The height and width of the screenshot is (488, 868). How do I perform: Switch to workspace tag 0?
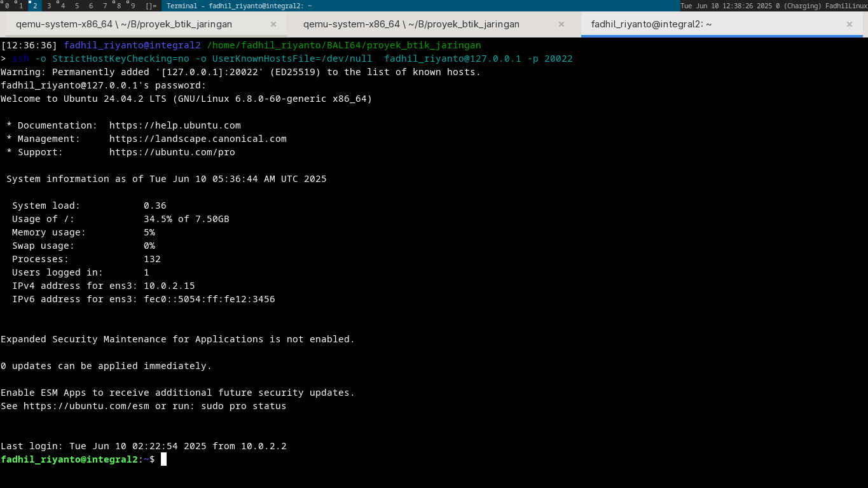[x=7, y=6]
